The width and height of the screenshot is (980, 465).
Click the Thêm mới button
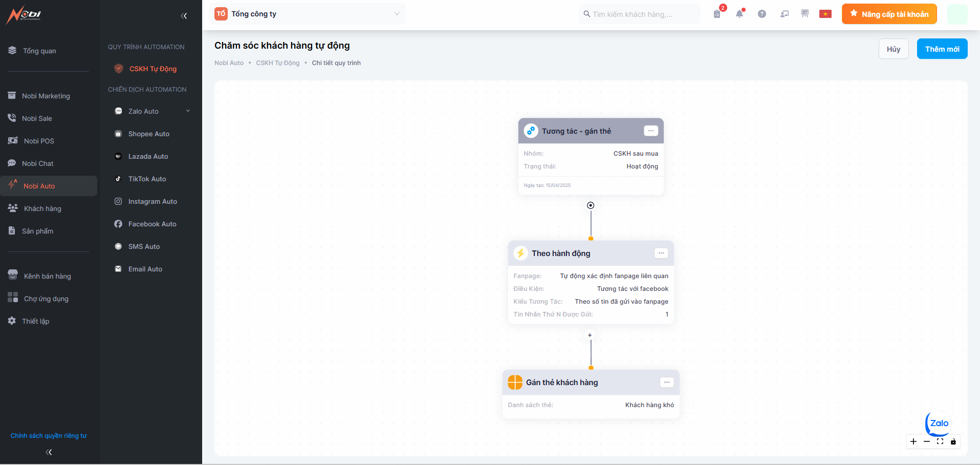pos(942,49)
